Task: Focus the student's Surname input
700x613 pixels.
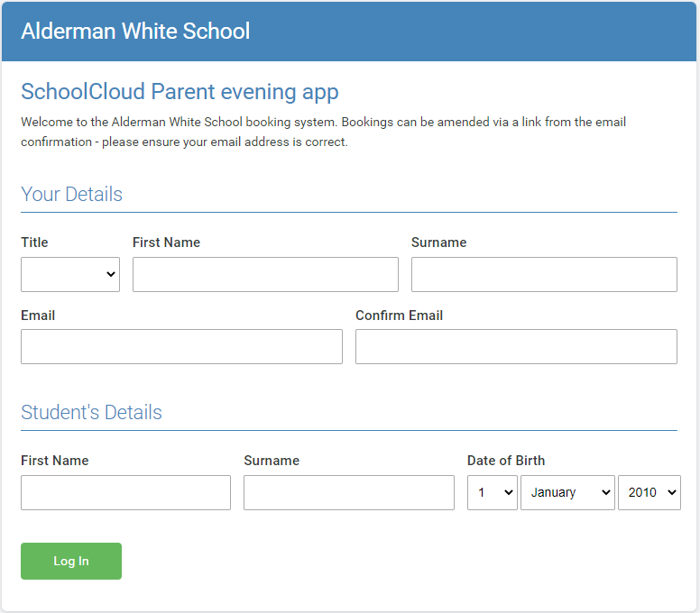Action: 348,492
